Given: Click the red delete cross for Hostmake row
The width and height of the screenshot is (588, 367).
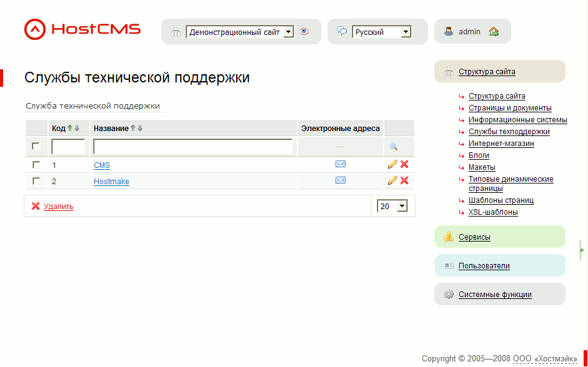Looking at the screenshot, I should (404, 180).
